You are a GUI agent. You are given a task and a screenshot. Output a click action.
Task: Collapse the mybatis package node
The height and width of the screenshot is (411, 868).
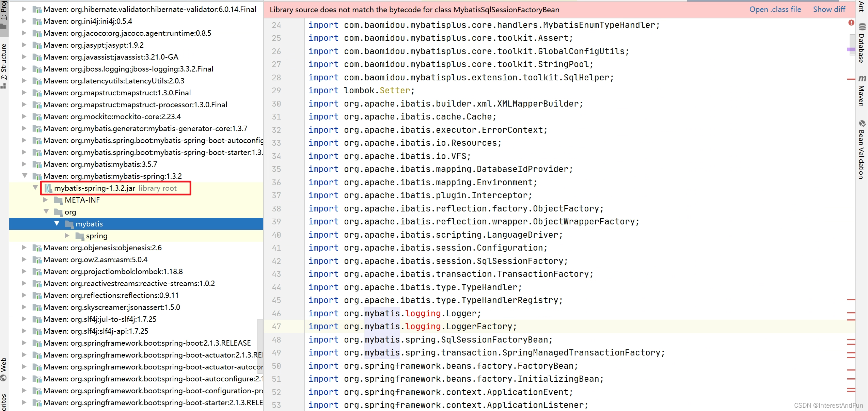[x=57, y=223]
